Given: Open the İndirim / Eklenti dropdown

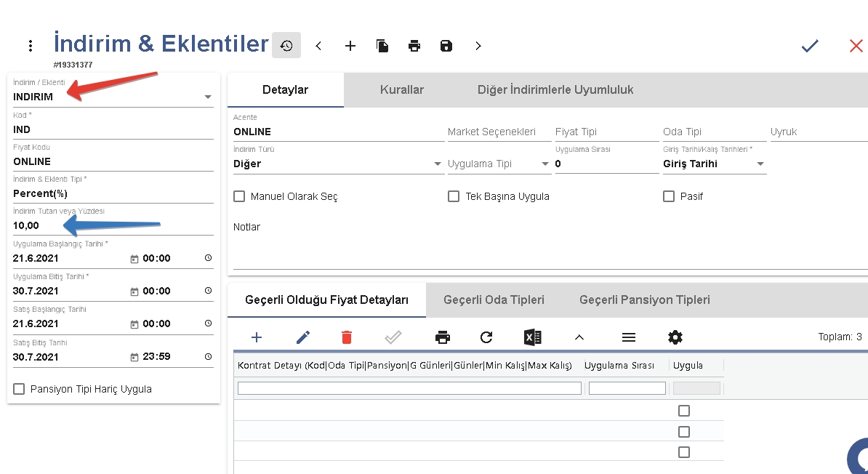Looking at the screenshot, I should (x=207, y=97).
